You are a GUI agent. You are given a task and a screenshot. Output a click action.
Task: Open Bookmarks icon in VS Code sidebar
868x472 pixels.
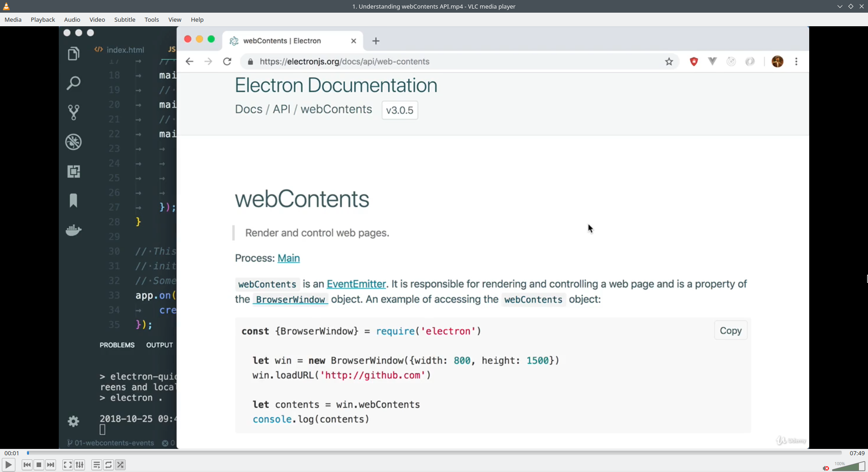74,200
